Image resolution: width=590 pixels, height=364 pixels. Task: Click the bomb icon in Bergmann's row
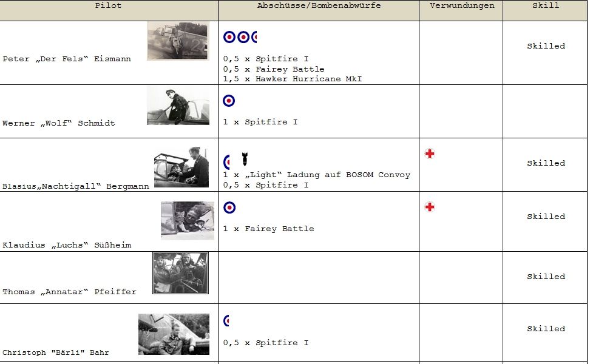[x=245, y=159]
